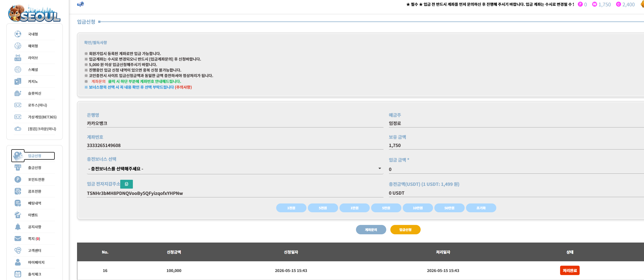Open the 고객센터 24-hour phone icon
The width and height of the screenshot is (644, 280).
[x=18, y=251]
